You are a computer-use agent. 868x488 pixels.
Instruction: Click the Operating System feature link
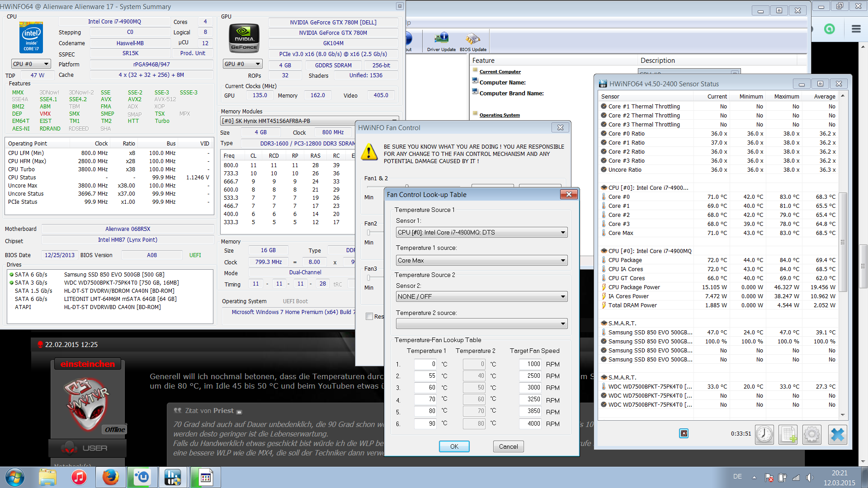[500, 115]
